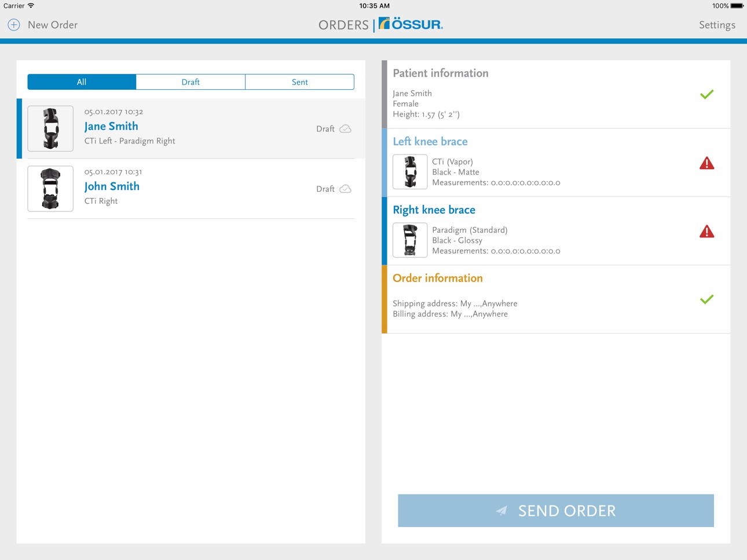The width and height of the screenshot is (747, 560).
Task: Click the green checkmark for Patient information
Action: tap(706, 94)
